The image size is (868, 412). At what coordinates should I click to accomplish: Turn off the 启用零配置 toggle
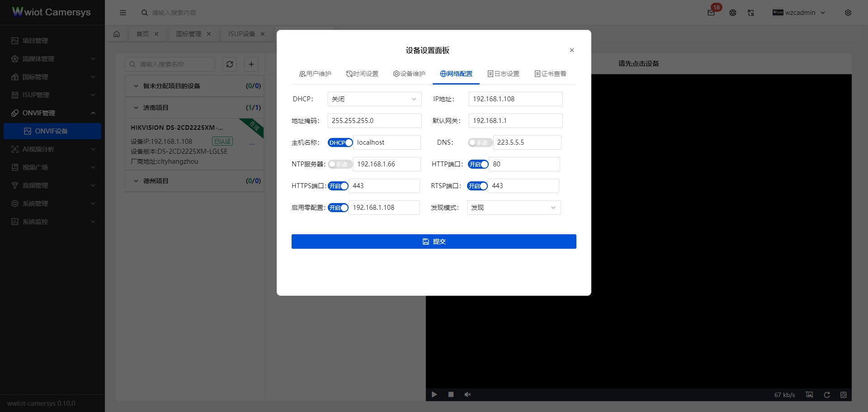point(338,208)
